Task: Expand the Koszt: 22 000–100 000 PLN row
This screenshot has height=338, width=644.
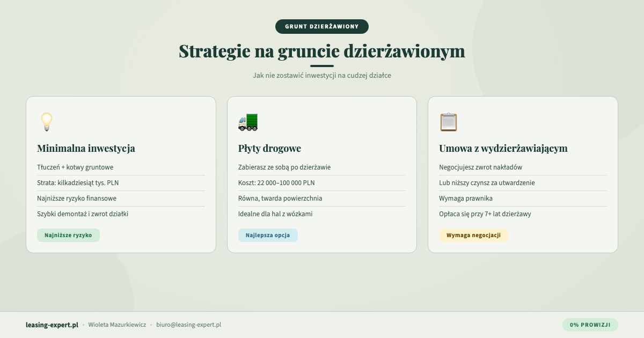Action: pos(276,182)
